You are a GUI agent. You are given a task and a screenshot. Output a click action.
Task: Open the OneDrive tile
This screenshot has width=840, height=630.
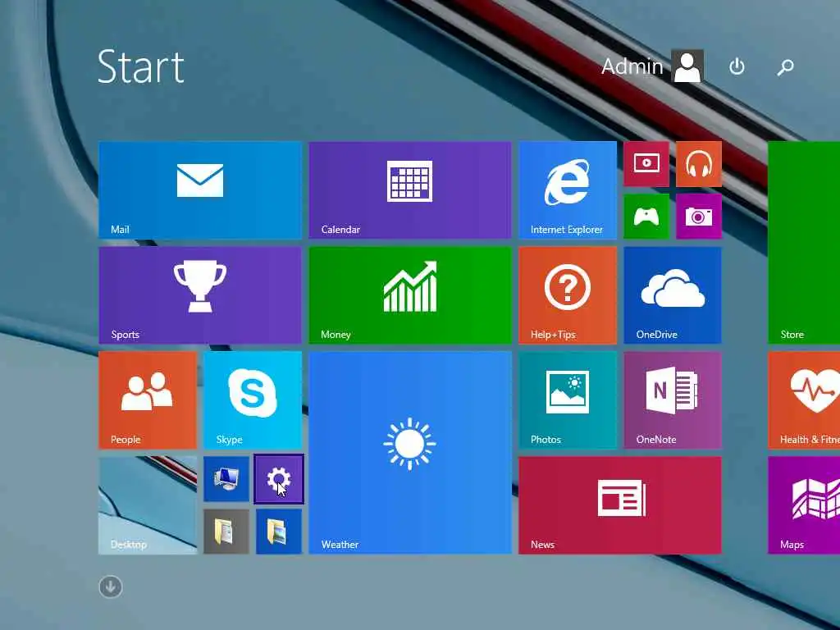(673, 295)
